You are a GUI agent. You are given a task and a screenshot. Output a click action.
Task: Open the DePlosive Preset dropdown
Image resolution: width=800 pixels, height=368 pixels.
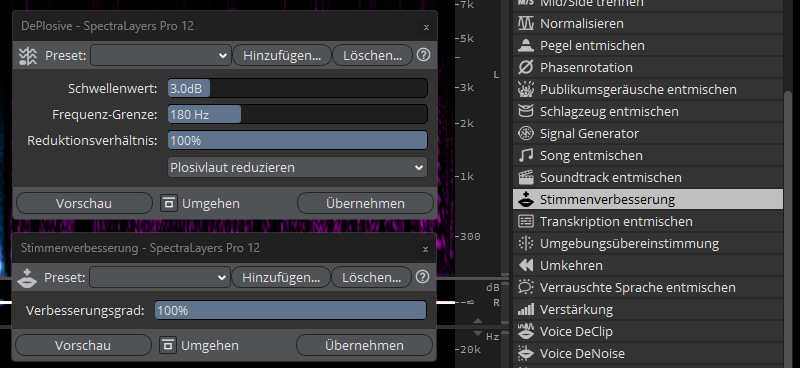161,55
